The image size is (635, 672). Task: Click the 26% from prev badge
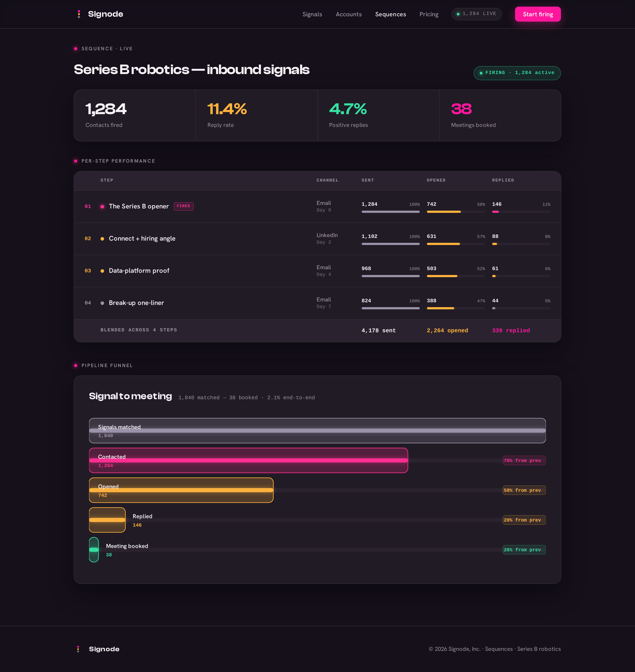pyautogui.click(x=524, y=549)
